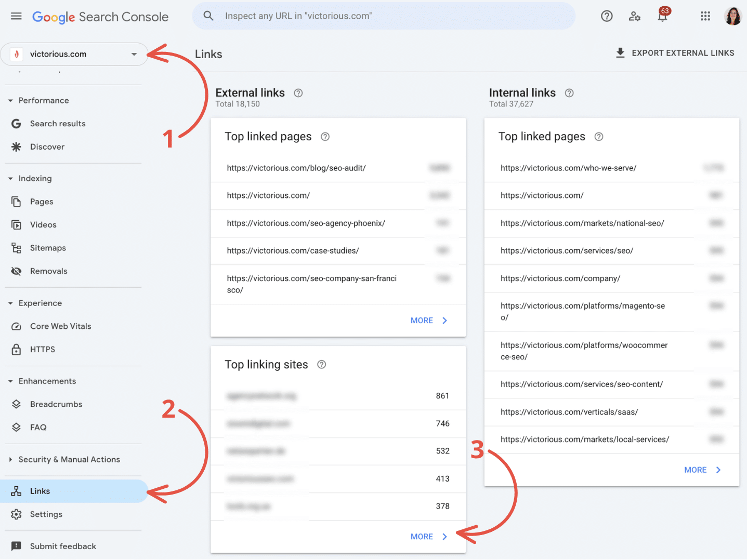
Task: Select the magento-seo platforms URL row
Action: tap(612, 312)
